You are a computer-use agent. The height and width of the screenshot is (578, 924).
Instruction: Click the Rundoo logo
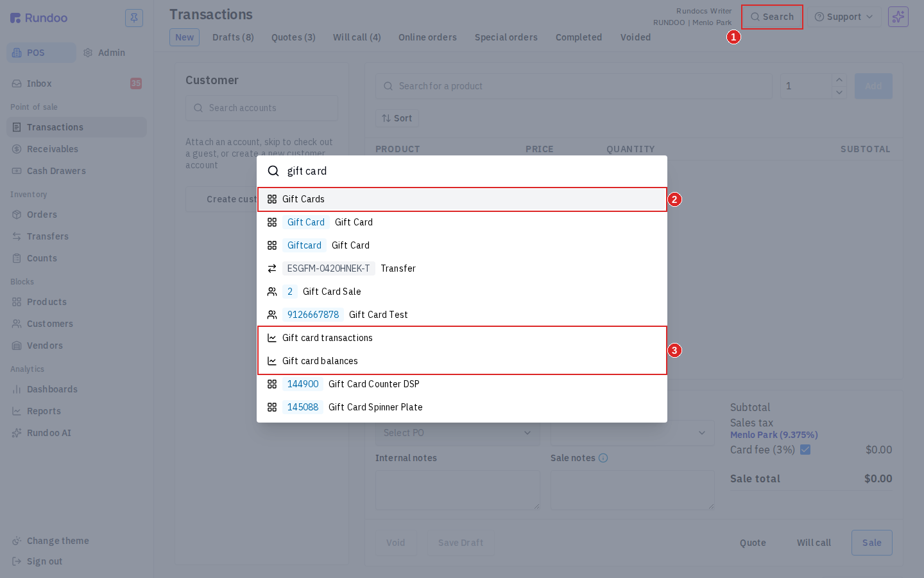[x=39, y=18]
